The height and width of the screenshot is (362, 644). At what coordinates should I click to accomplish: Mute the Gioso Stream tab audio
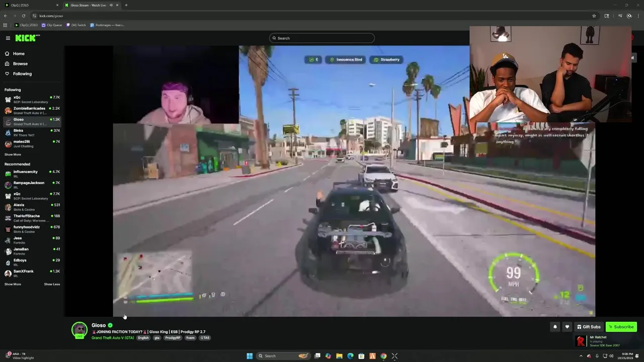point(111,5)
